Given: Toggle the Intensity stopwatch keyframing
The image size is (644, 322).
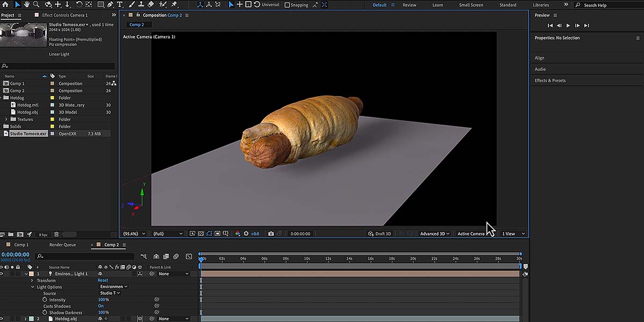Looking at the screenshot, I should 45,299.
